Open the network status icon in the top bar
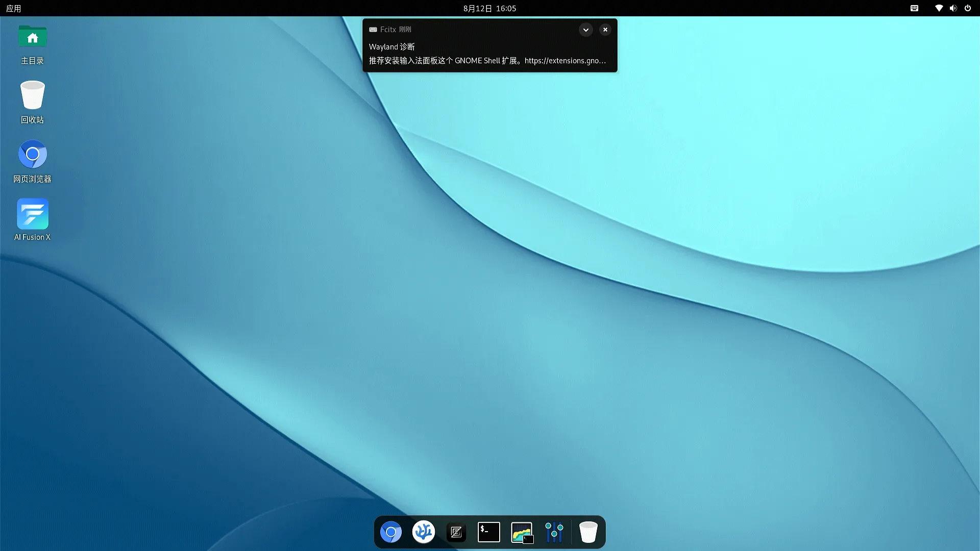Screen dimensions: 980x551 click(939, 8)
